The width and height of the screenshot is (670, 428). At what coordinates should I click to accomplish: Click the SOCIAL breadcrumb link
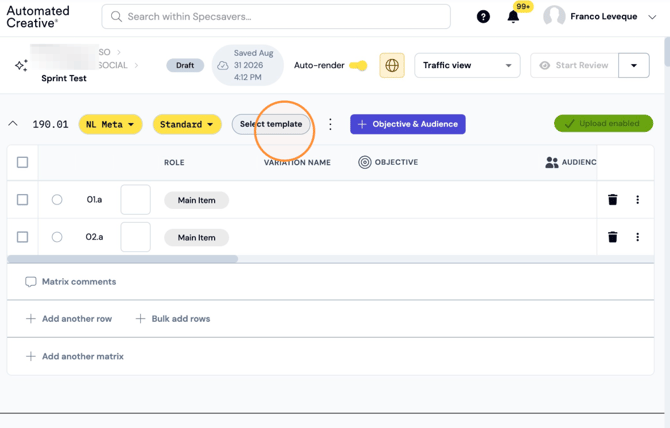(113, 65)
